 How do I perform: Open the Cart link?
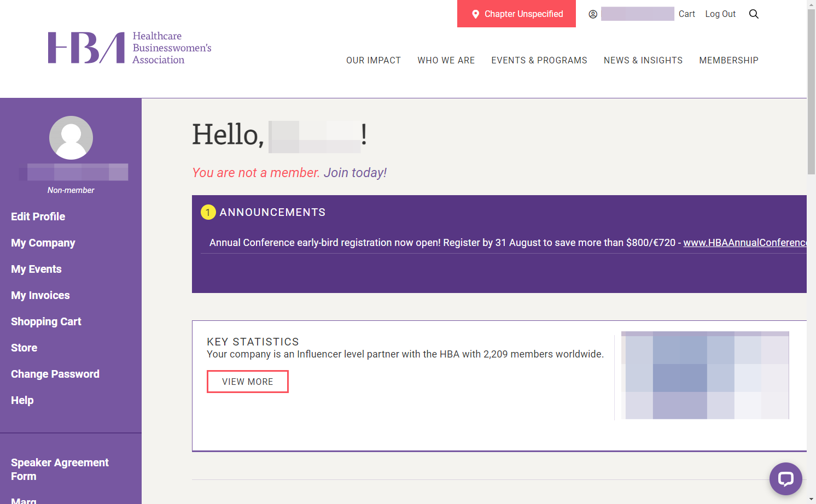click(687, 14)
